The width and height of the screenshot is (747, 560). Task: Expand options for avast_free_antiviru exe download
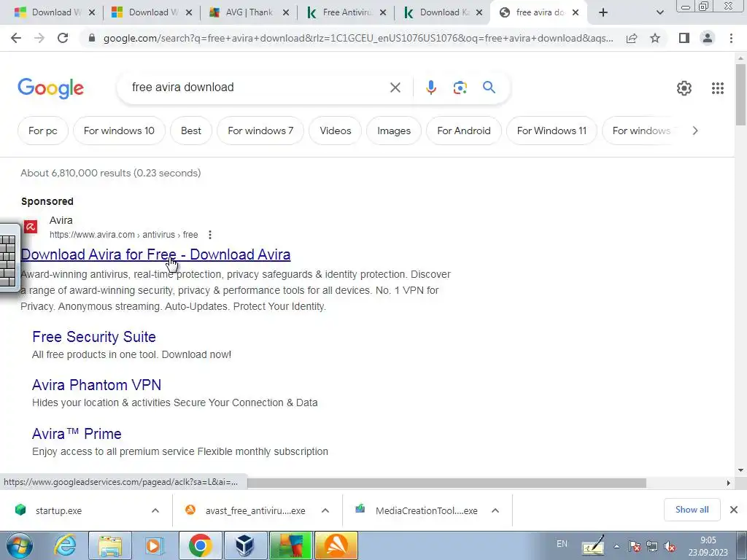[x=325, y=510]
